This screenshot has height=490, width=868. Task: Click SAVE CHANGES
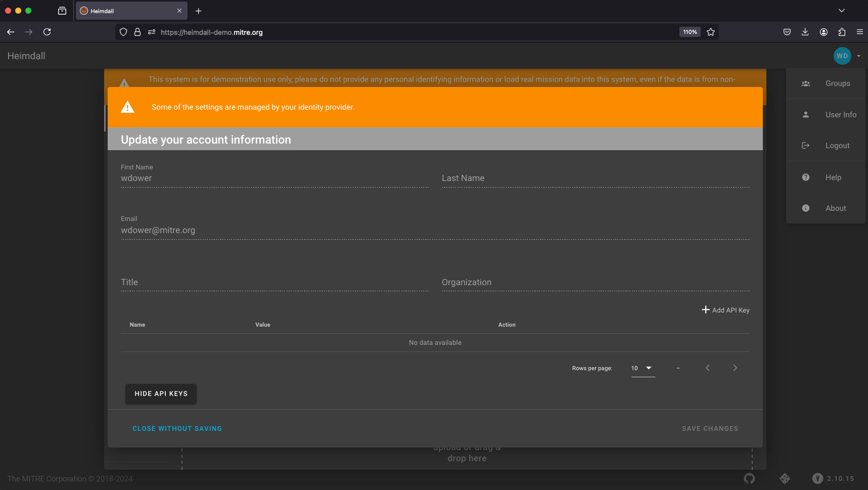(709, 428)
